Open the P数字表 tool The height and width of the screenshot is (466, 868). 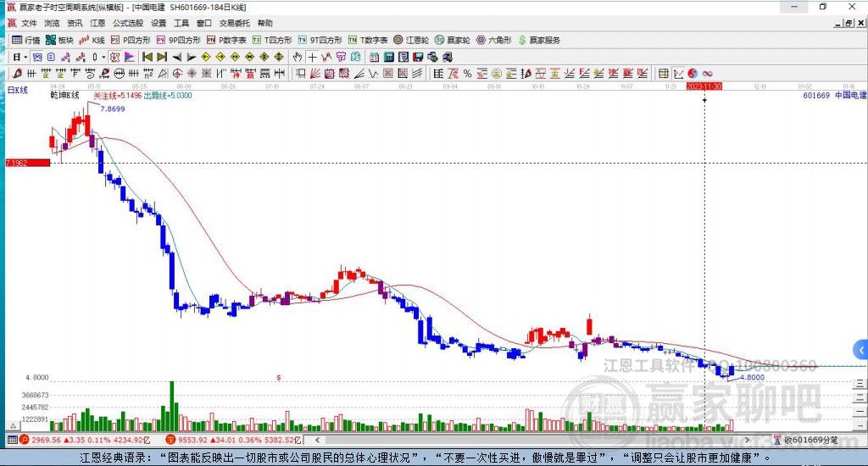coord(226,40)
